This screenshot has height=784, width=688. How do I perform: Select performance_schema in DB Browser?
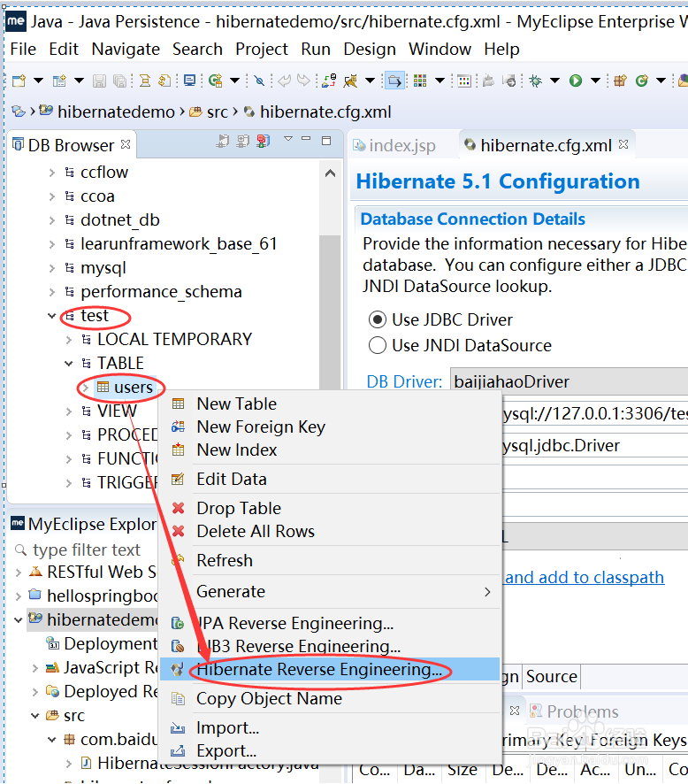[161, 291]
